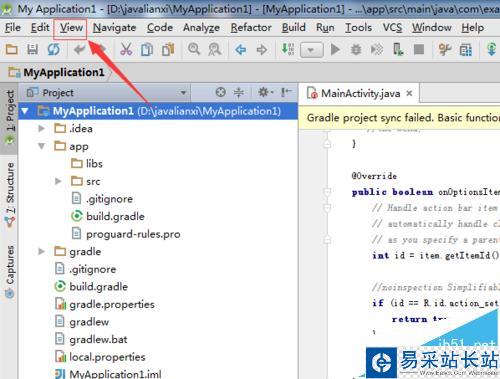Image resolution: width=500 pixels, height=379 pixels.
Task: Select the MainActivity.java editor tab
Action: click(360, 94)
